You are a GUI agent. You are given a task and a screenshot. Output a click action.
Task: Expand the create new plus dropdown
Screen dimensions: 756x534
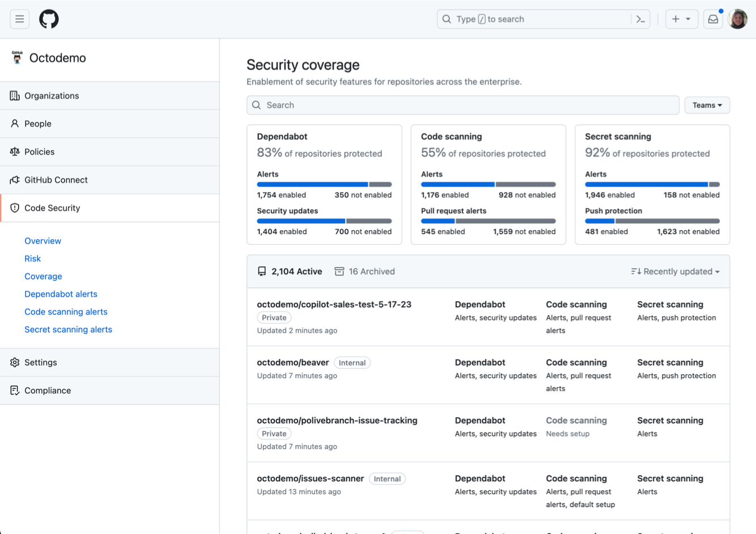681,19
